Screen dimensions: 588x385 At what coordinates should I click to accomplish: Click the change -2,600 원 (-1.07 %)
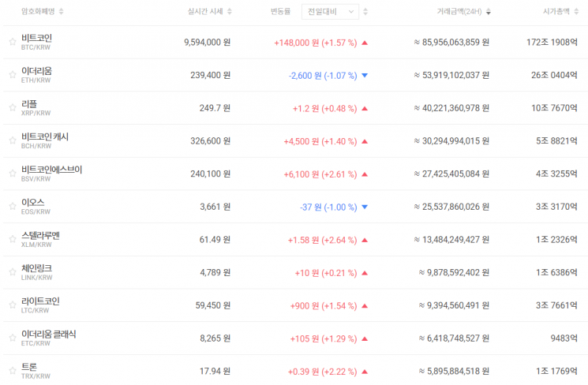pos(323,76)
